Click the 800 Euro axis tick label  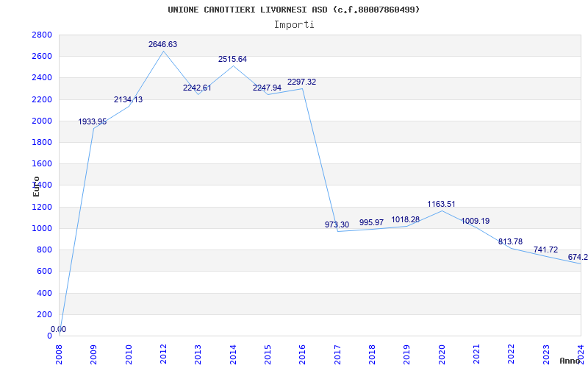point(44,250)
